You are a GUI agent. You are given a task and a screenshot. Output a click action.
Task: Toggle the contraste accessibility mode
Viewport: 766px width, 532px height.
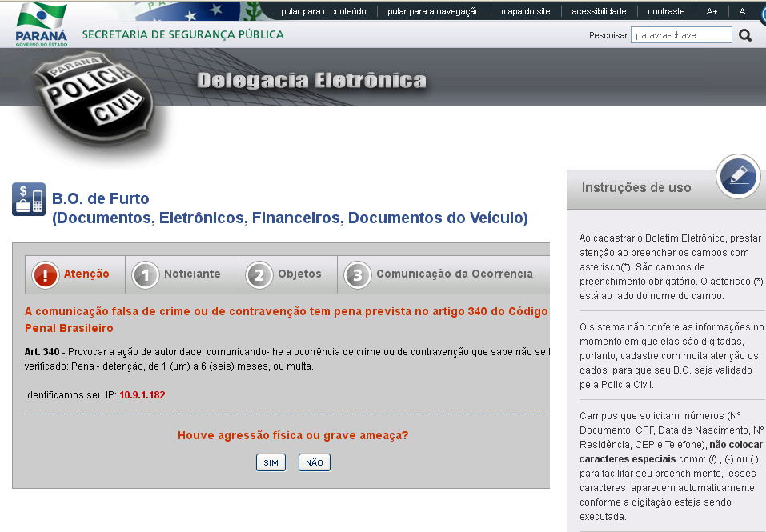[x=666, y=11]
